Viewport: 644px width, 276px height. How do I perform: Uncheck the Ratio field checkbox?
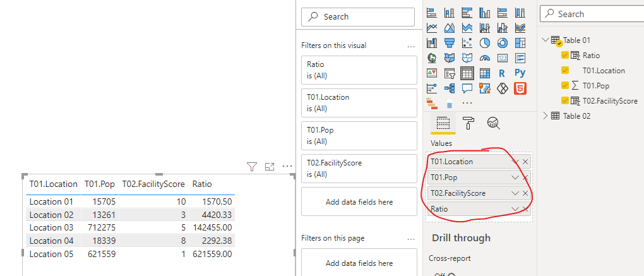(565, 55)
